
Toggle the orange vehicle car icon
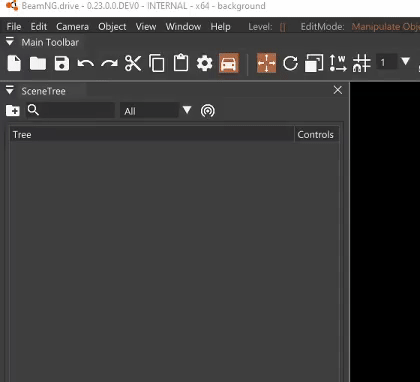tap(229, 63)
